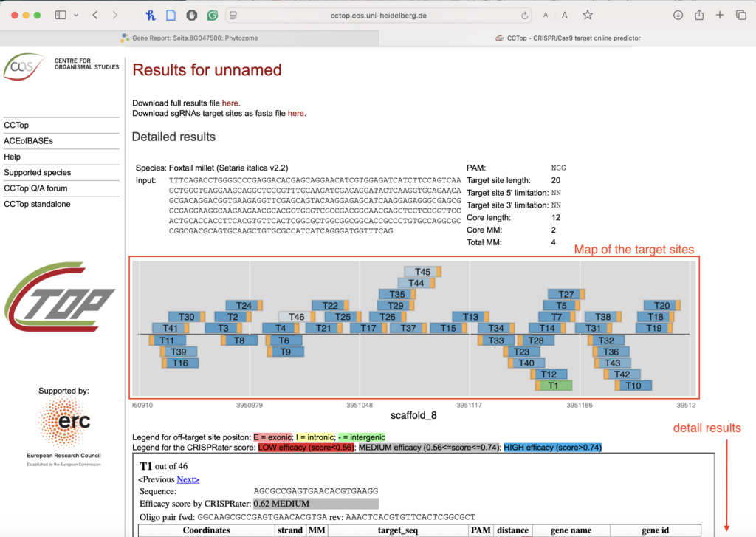Go back to the previous page
The image size is (756, 537).
pos(95,15)
